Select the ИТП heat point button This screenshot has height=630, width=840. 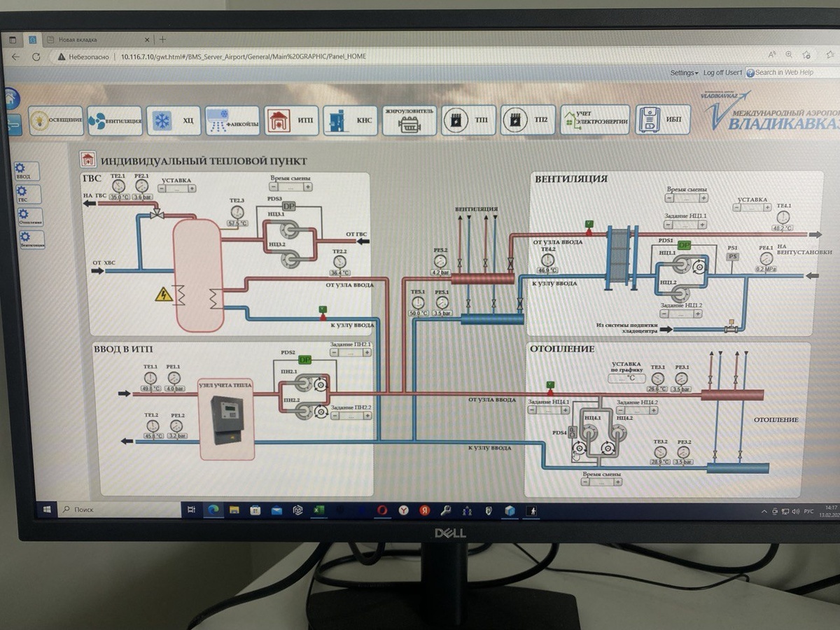coord(291,120)
